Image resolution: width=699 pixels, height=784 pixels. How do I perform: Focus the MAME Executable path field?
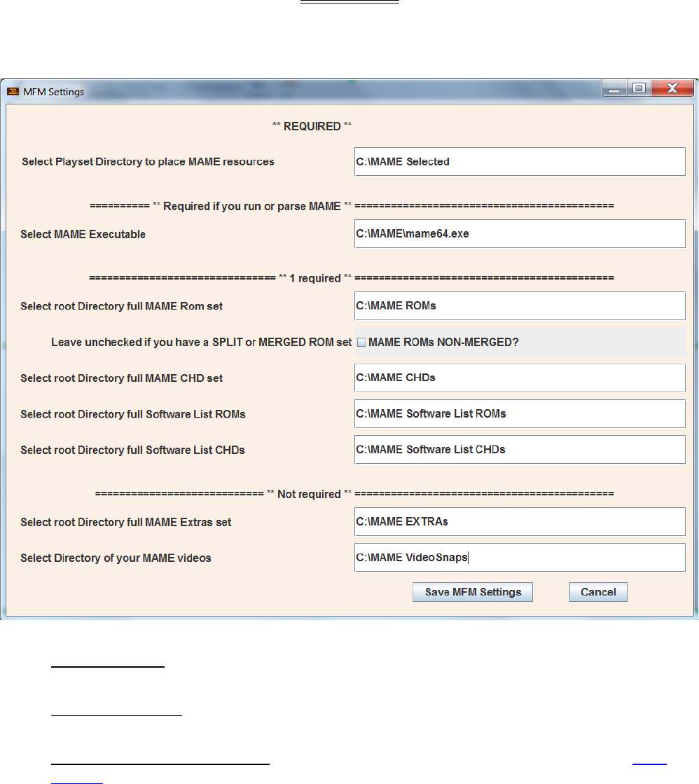pos(520,233)
